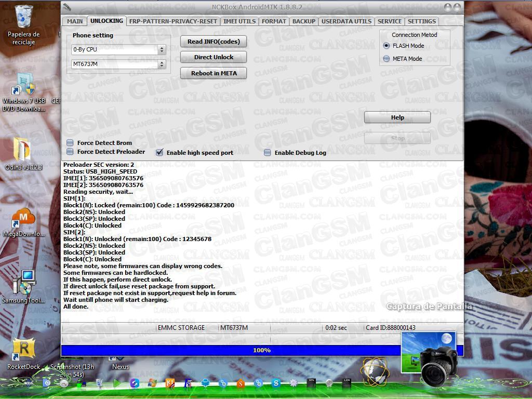Start Direct Unlock
This screenshot has width=532, height=399.
point(214,57)
